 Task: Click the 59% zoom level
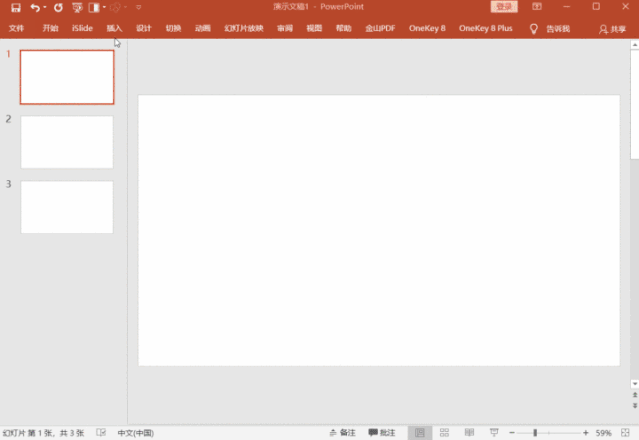click(604, 433)
